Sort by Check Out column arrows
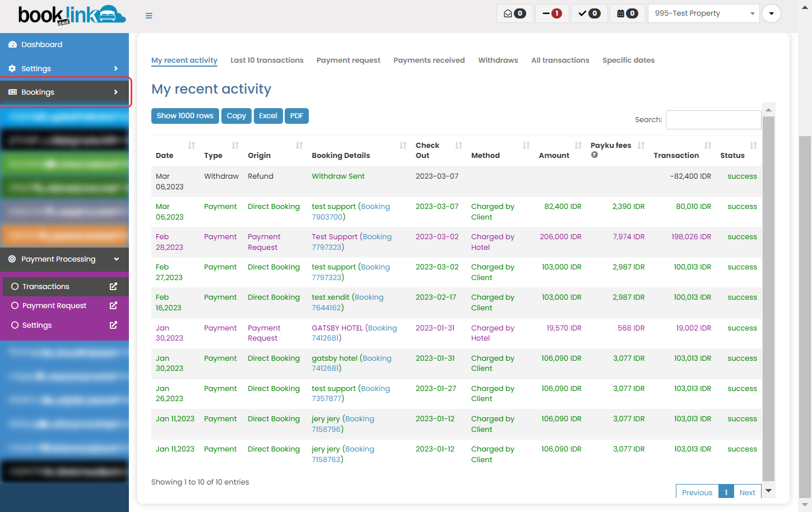Viewport: 812px width, 512px height. pyautogui.click(x=459, y=146)
